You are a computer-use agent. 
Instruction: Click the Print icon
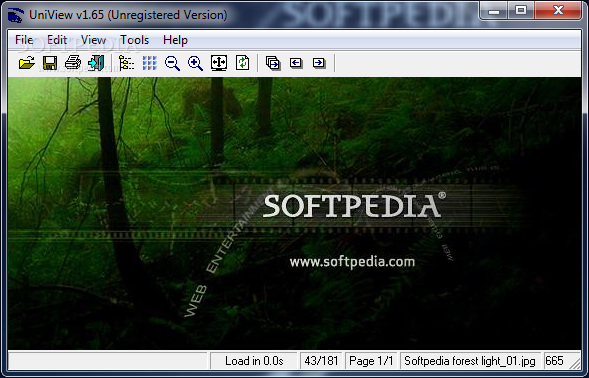pos(73,63)
